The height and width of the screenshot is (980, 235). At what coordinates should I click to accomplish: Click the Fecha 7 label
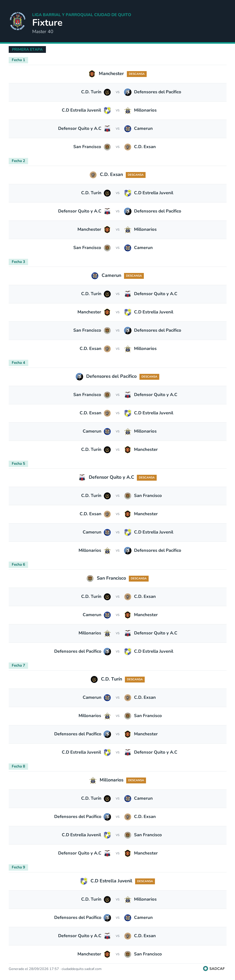18,665
